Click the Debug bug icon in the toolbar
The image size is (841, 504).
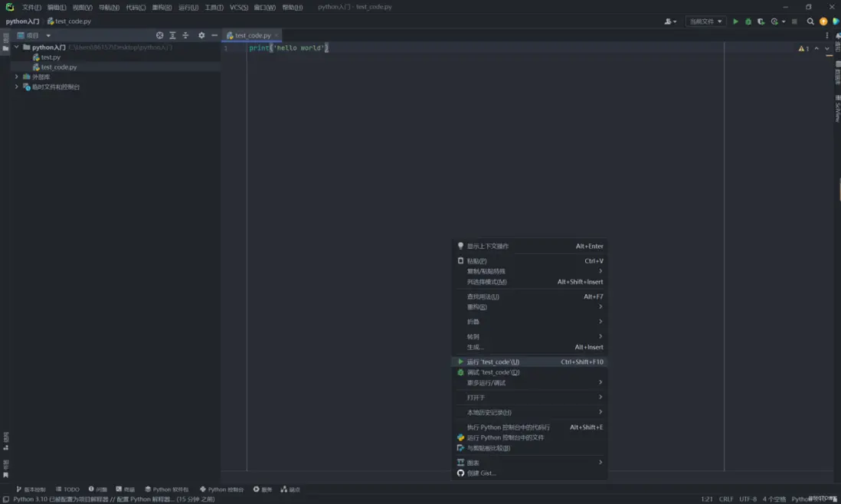tap(748, 21)
